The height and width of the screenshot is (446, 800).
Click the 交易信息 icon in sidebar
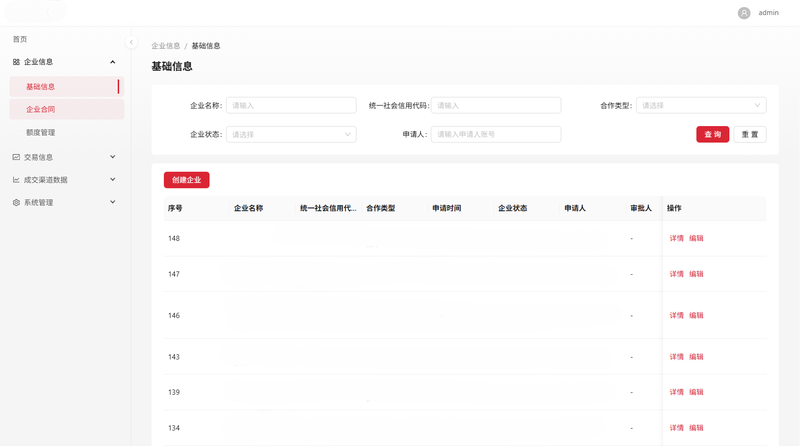[16, 157]
